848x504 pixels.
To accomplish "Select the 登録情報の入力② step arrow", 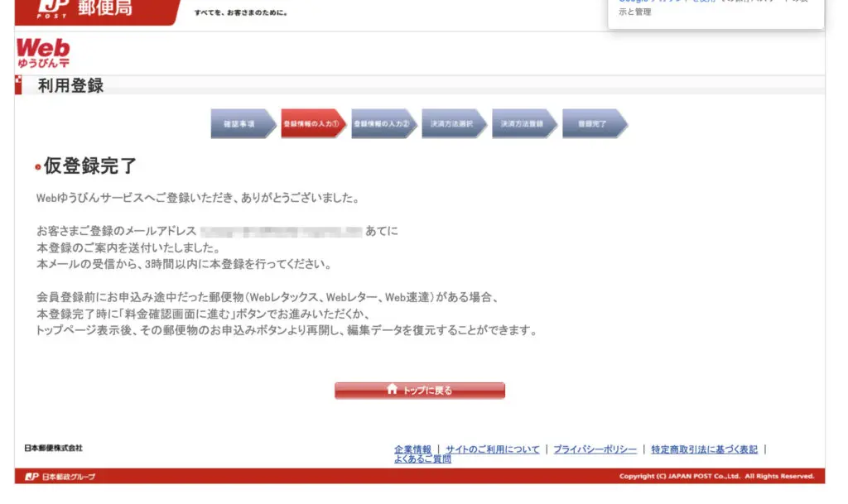I will [382, 123].
